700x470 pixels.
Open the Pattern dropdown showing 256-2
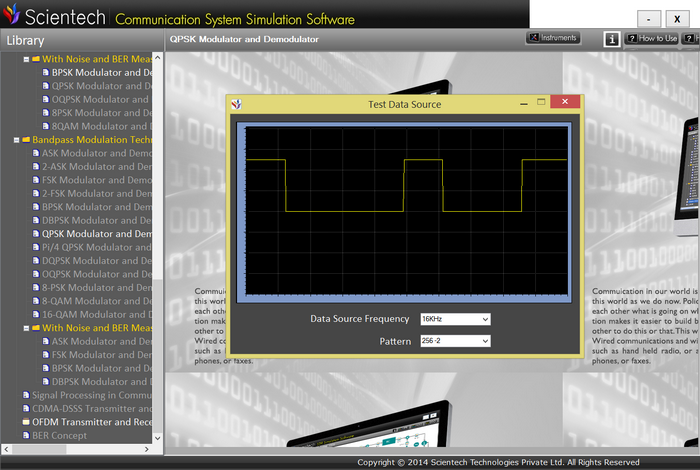[x=455, y=341]
